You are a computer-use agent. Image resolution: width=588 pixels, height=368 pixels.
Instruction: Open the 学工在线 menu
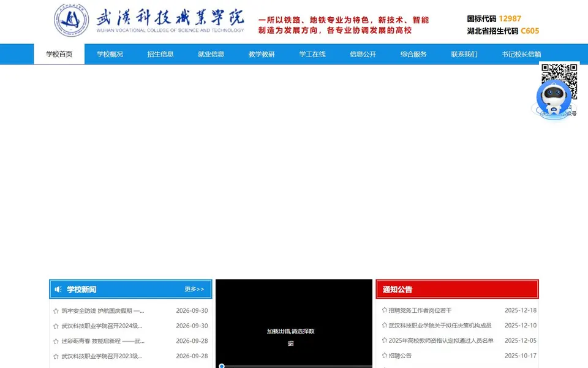click(312, 54)
